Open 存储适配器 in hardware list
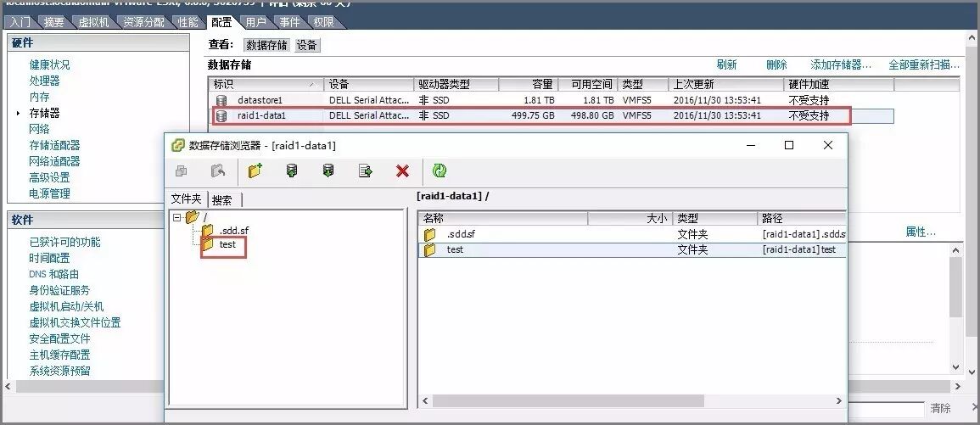Viewport: 980px width, 425px height. tap(54, 145)
